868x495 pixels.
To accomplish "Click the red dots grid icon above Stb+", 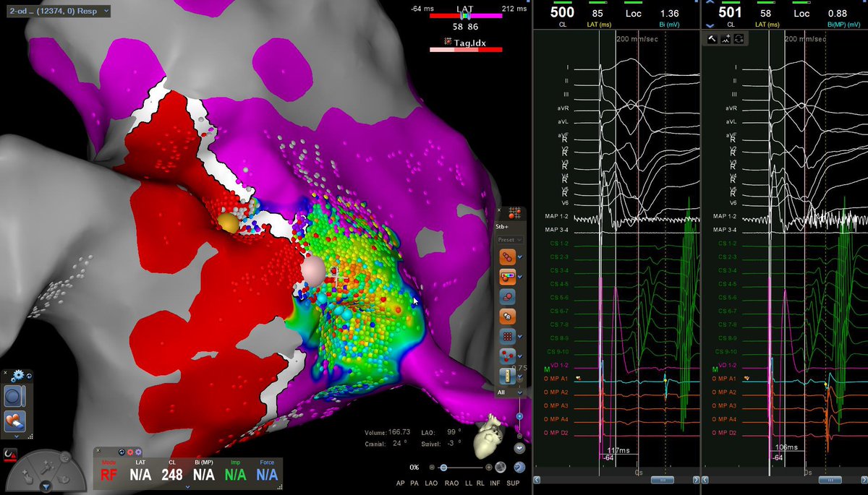I will point(516,212).
